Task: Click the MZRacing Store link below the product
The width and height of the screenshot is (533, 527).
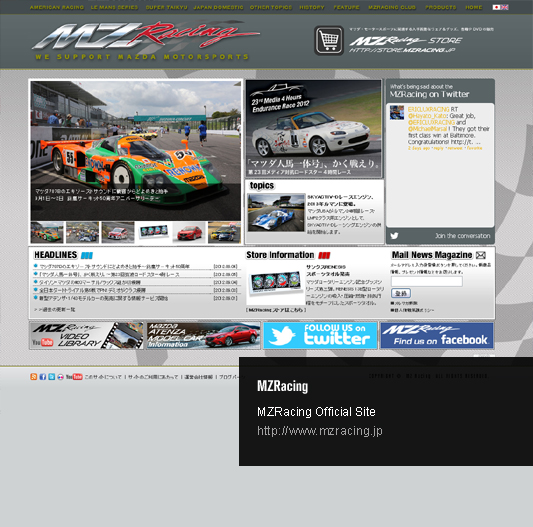Action: point(276,310)
